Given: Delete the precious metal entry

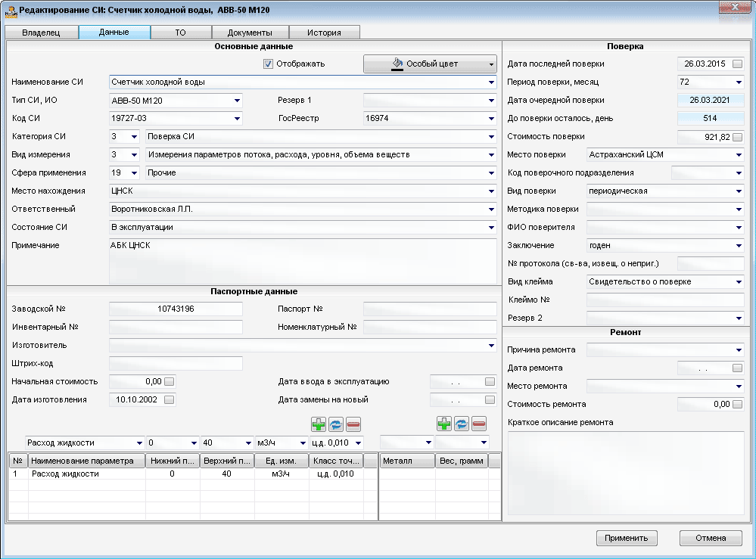Looking at the screenshot, I should (479, 424).
